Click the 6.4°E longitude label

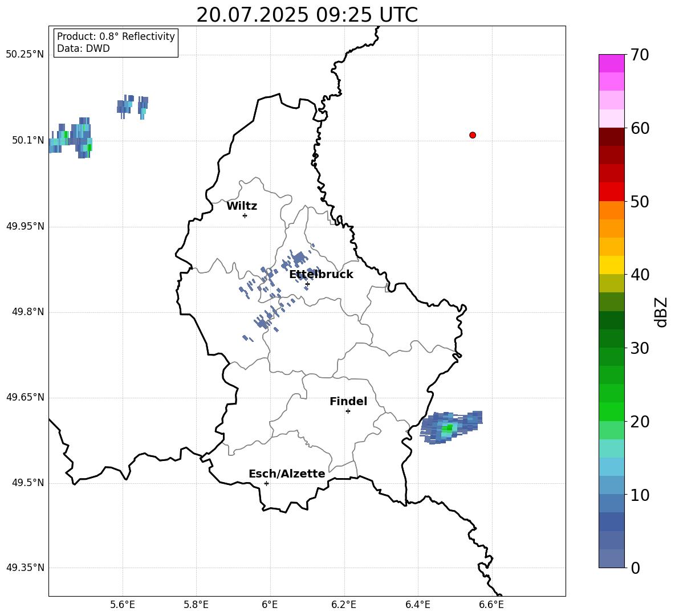(417, 605)
